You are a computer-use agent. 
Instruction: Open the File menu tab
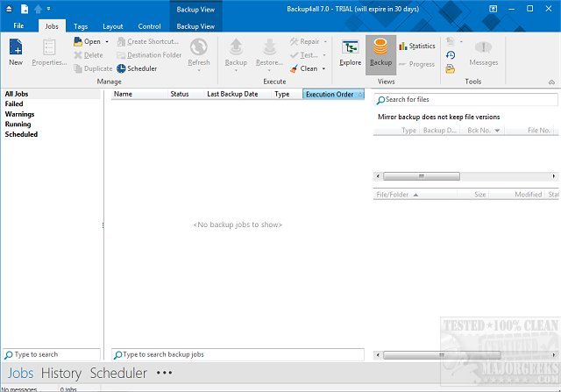click(x=18, y=25)
